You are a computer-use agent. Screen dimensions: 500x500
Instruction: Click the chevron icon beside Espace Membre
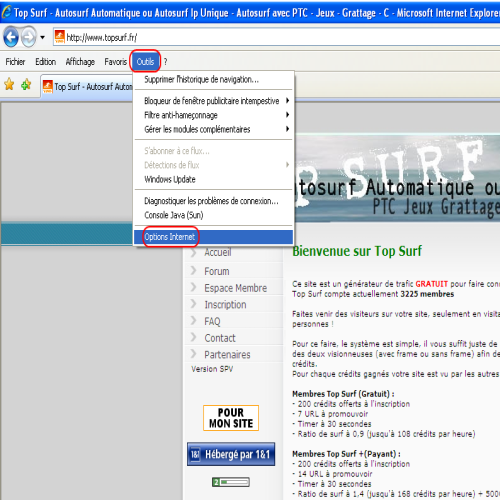click(x=193, y=287)
